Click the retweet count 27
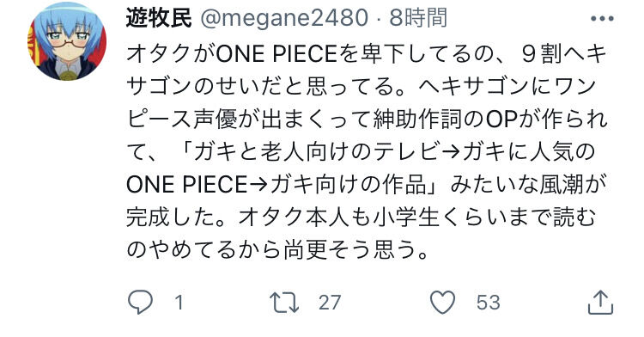The height and width of the screenshot is (337, 644). 330,303
